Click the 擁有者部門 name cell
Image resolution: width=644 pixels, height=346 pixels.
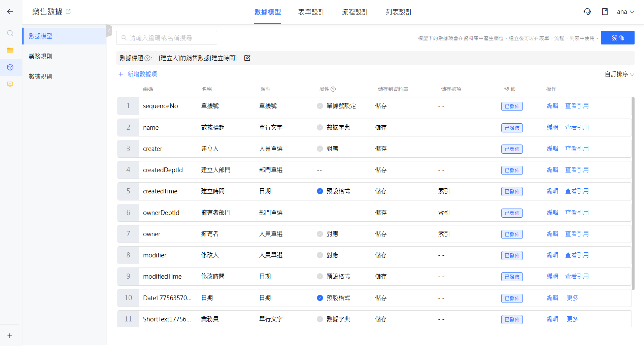click(x=216, y=213)
